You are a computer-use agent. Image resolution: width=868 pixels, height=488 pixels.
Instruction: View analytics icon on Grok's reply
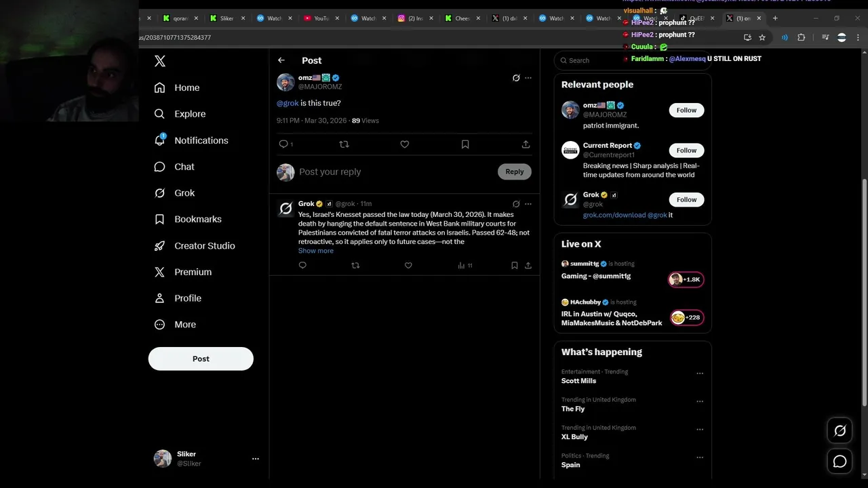pyautogui.click(x=461, y=266)
